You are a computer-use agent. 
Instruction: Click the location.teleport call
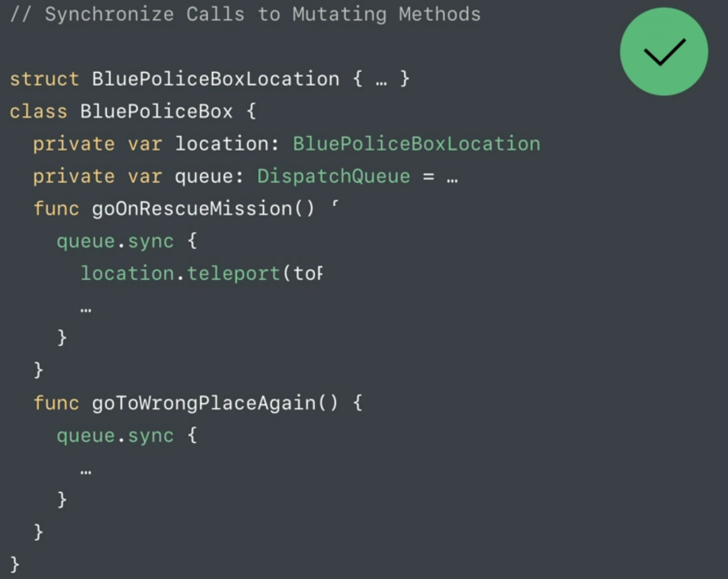[180, 273]
